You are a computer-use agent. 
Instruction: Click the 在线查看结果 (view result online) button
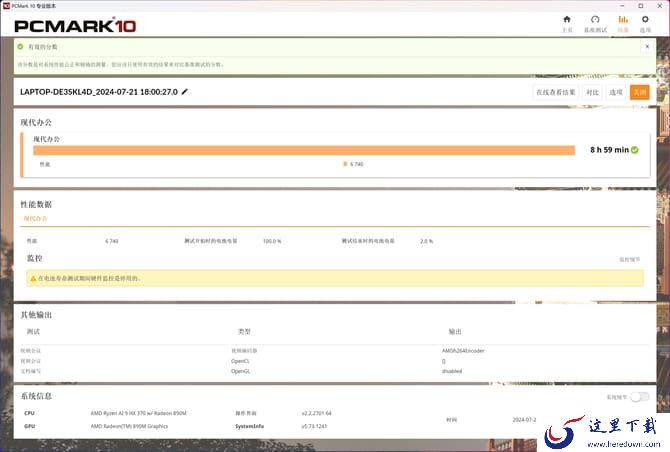tap(555, 92)
